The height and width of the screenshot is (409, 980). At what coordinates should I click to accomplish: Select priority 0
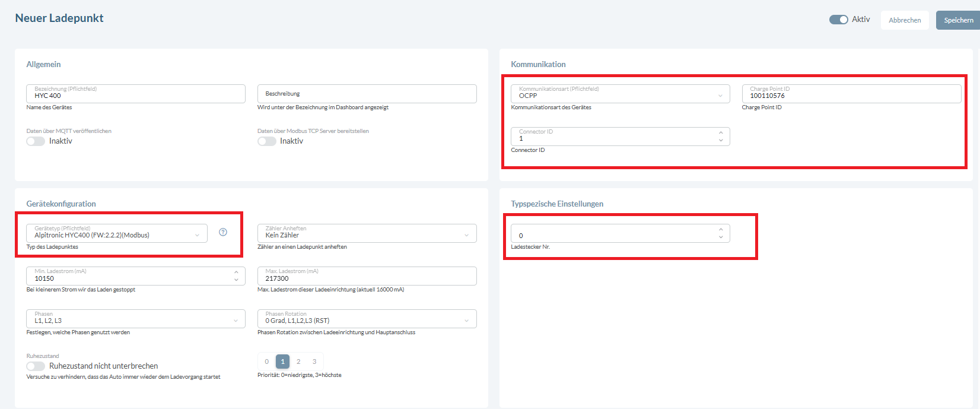coord(267,362)
